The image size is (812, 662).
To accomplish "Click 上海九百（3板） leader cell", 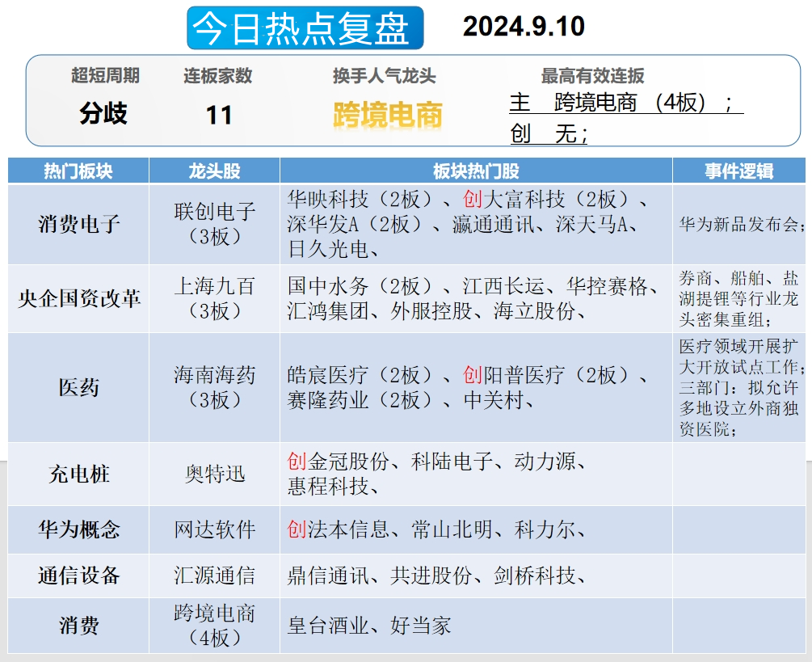I will click(214, 298).
